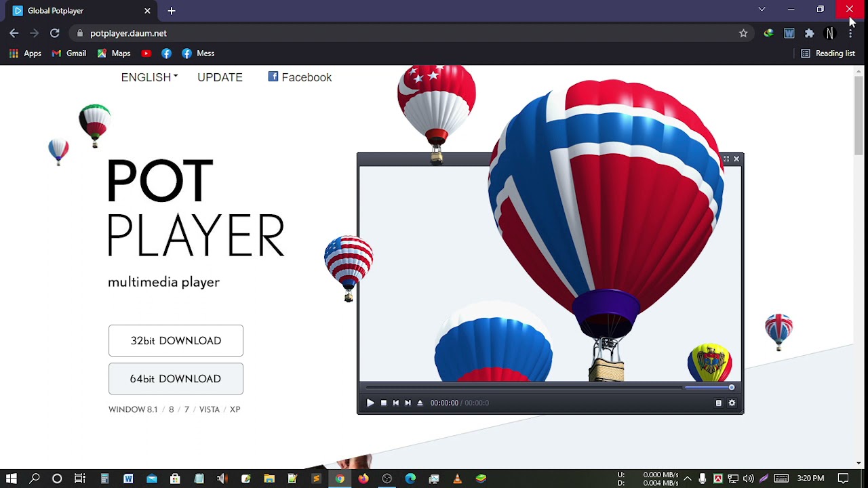868x488 pixels.
Task: Open the Reading list
Action: tap(828, 54)
